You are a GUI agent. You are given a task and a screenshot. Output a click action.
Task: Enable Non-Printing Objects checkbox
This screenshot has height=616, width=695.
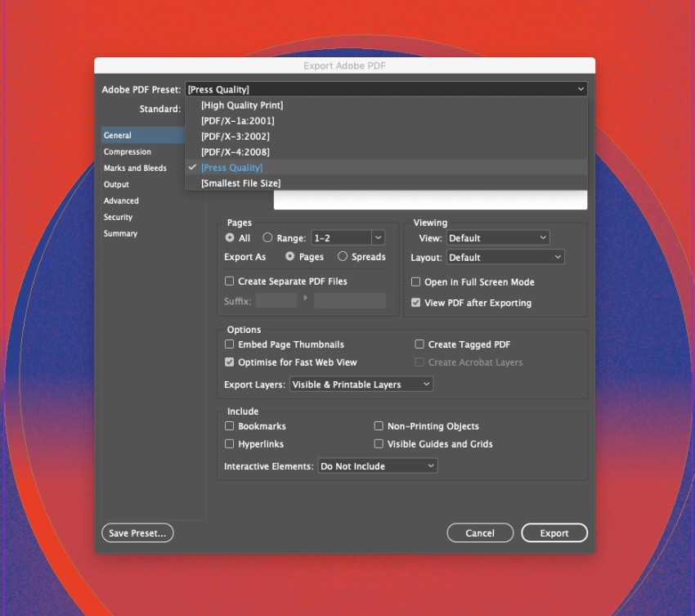pos(379,425)
